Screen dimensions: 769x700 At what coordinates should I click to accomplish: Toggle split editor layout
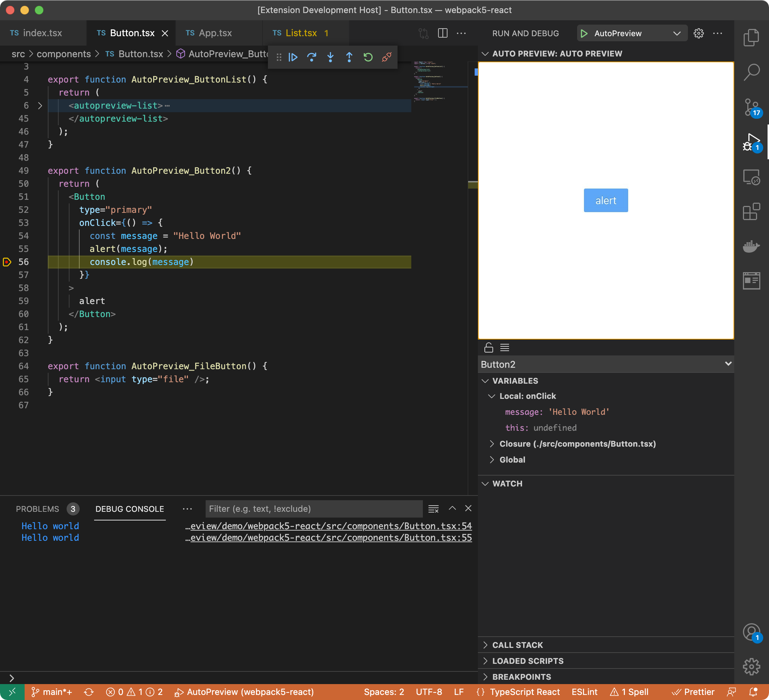(x=442, y=33)
